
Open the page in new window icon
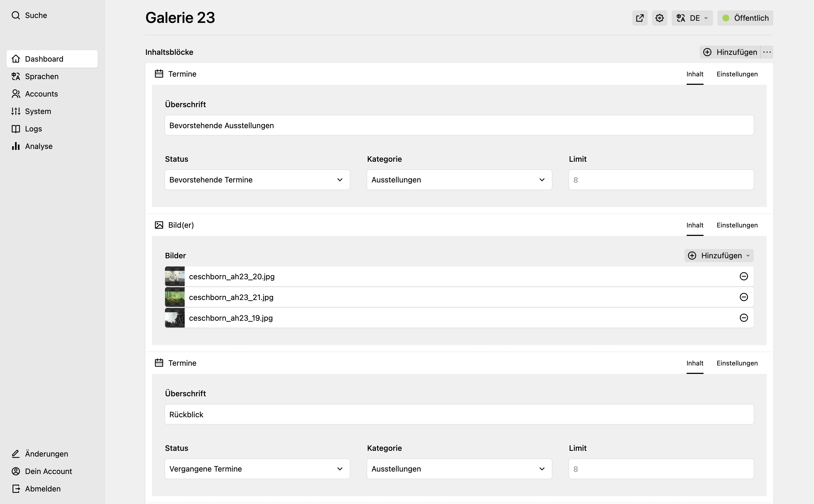(x=640, y=18)
